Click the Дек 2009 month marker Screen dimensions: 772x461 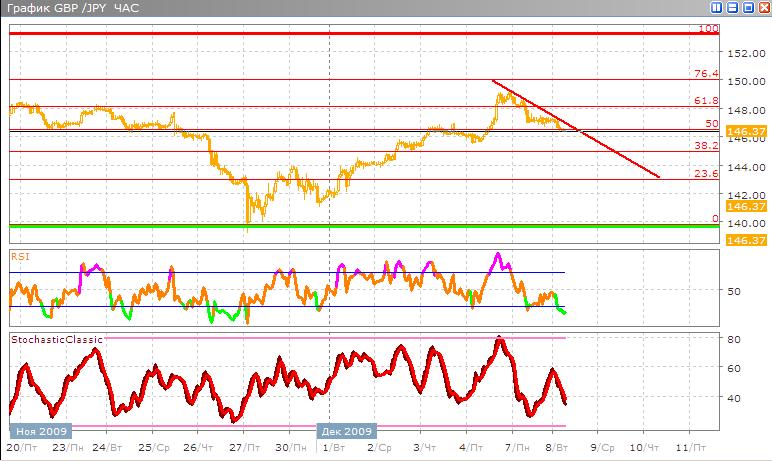(x=346, y=431)
